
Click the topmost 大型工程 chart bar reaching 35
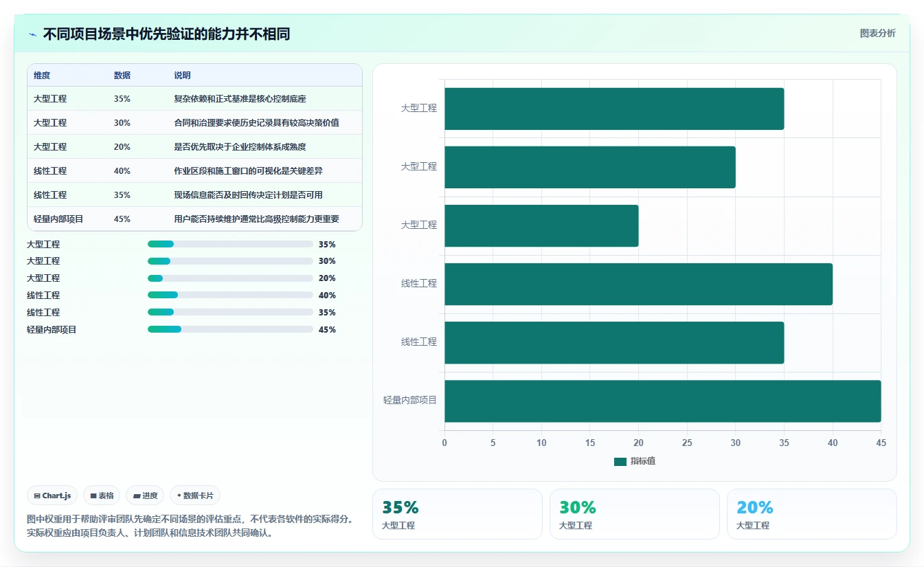pyautogui.click(x=614, y=109)
